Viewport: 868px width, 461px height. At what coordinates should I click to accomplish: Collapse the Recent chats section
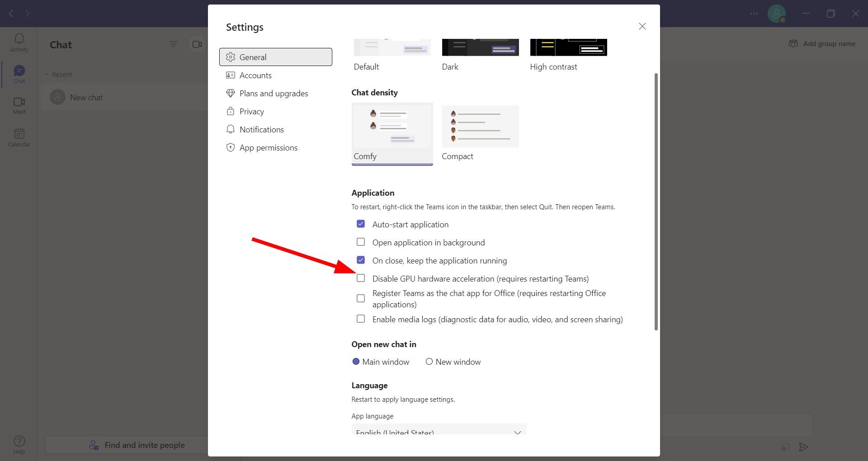(46, 75)
